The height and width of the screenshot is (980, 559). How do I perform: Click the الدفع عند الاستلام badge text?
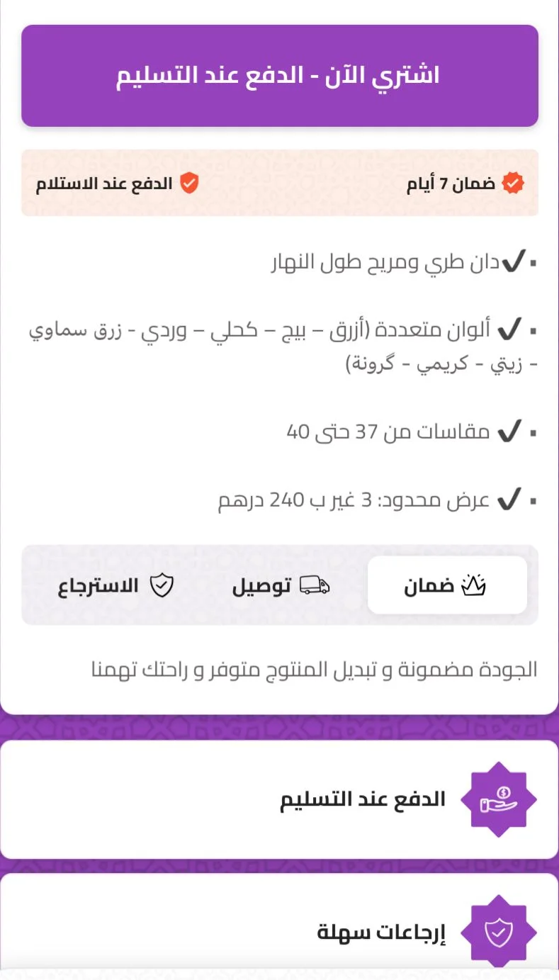point(104,184)
